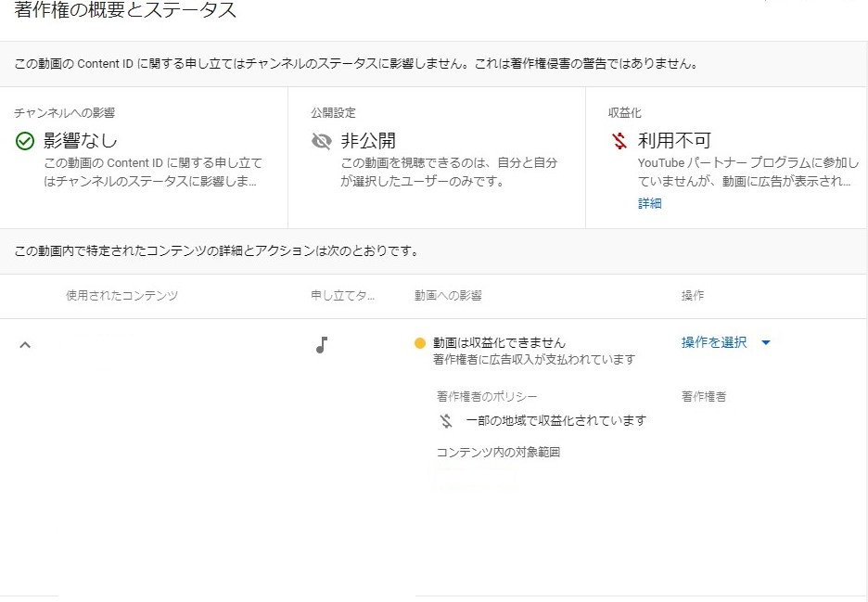Click the 申し立てタイプ column header
The height and width of the screenshot is (602, 868).
pyautogui.click(x=340, y=296)
